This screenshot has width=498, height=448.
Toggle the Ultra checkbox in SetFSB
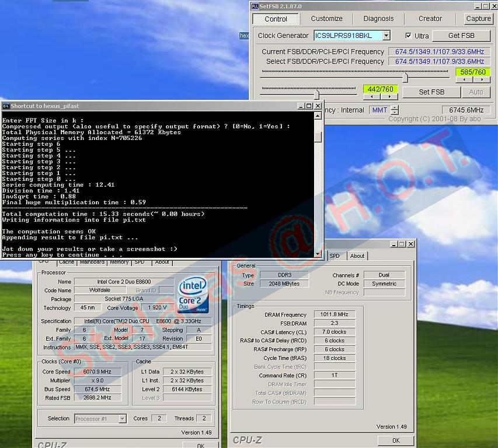coord(409,36)
